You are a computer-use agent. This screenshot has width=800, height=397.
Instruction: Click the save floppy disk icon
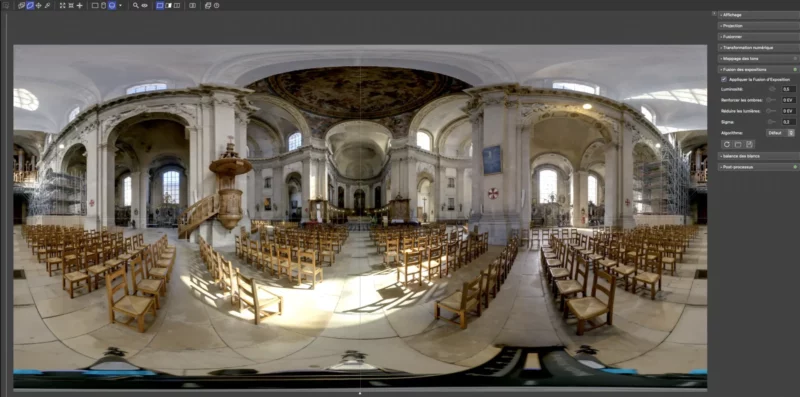point(749,144)
